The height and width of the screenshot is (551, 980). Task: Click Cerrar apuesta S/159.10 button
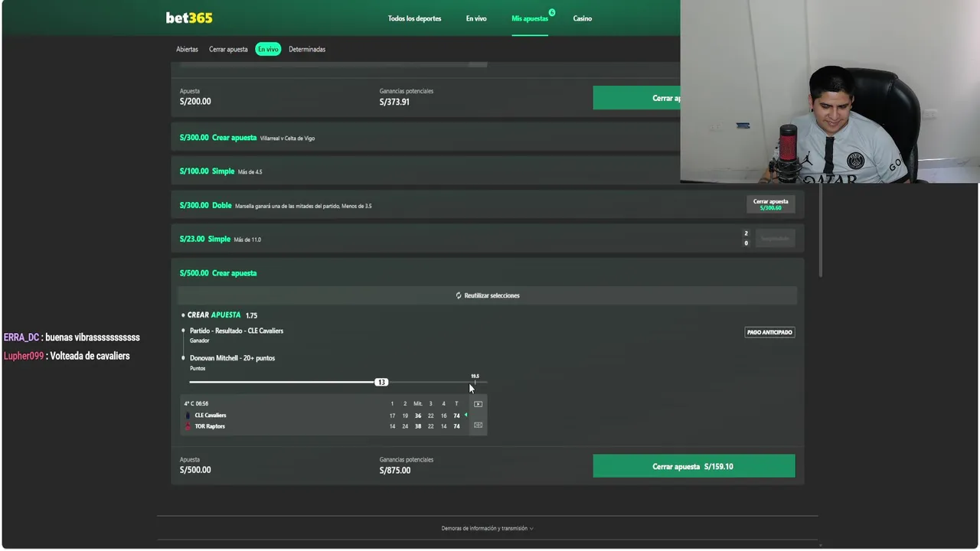694,466
